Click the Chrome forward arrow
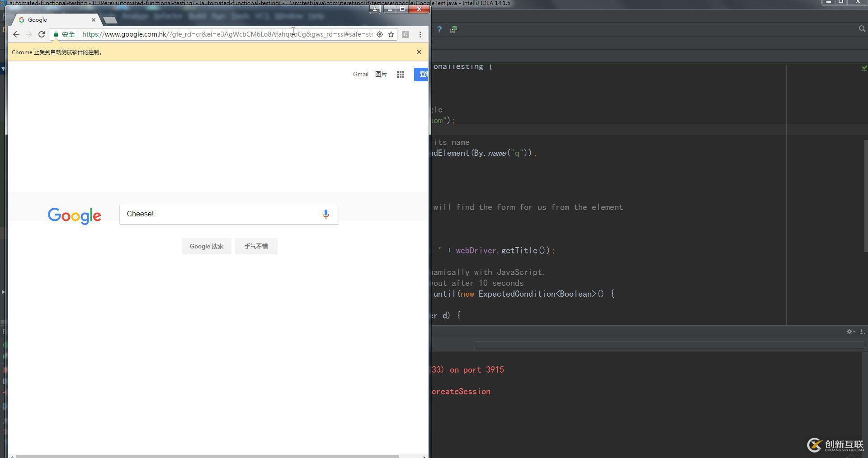 coord(29,34)
